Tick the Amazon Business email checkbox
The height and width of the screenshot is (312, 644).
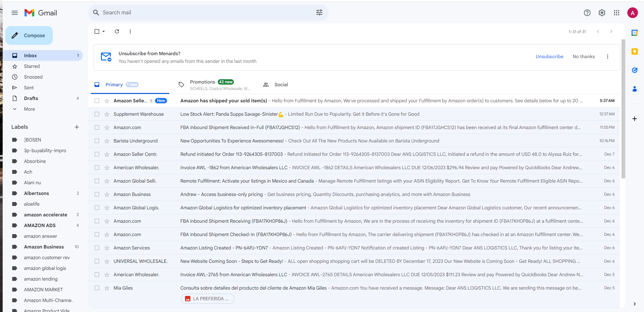pyautogui.click(x=97, y=194)
